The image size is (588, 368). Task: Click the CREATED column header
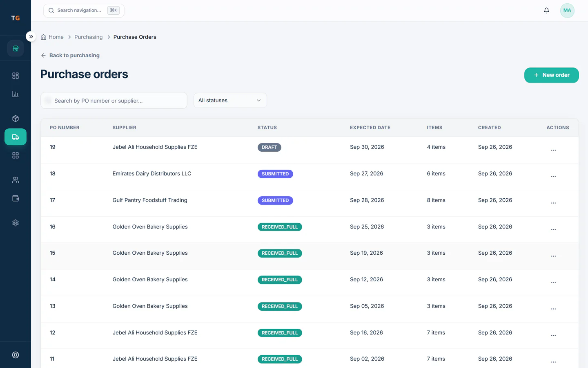click(x=490, y=128)
